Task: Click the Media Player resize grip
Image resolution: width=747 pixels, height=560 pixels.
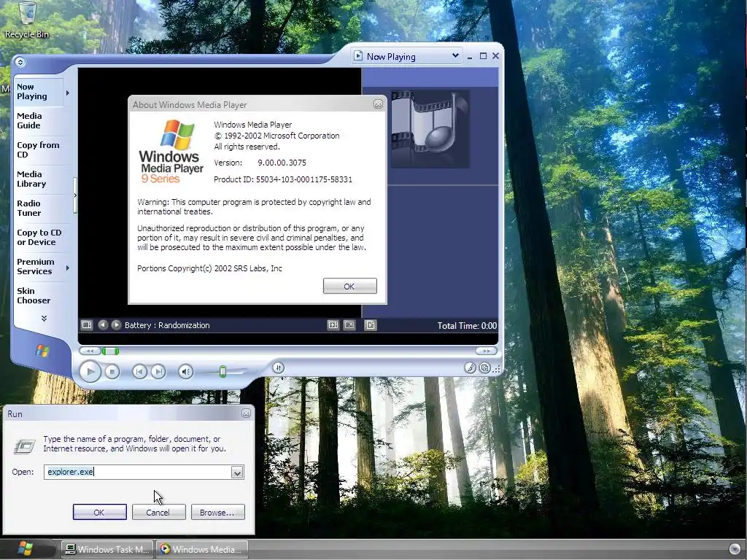Action: (497, 368)
